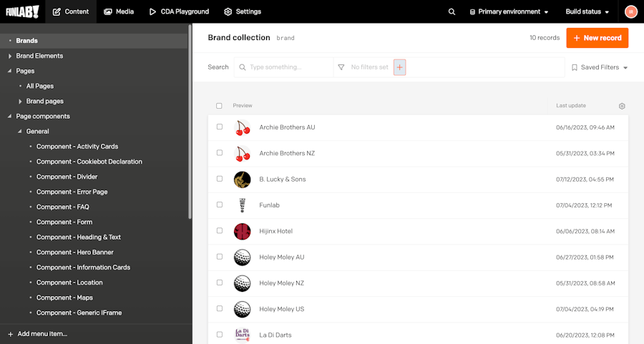Click the Funlab logo in top bar
Viewport: 644px width, 344px height.
tap(22, 11)
